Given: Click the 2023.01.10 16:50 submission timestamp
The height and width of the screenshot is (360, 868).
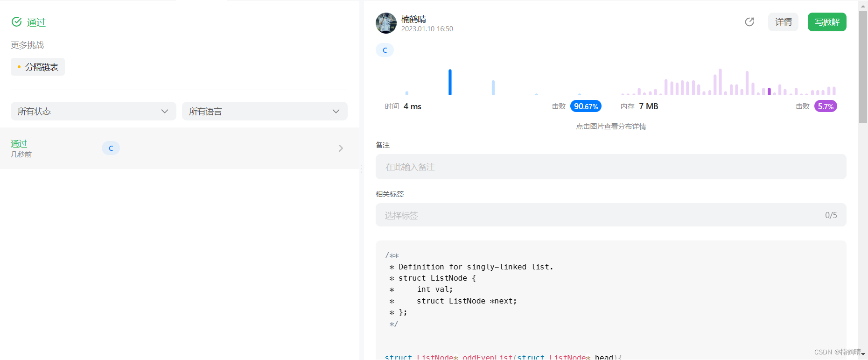Looking at the screenshot, I should 427,29.
